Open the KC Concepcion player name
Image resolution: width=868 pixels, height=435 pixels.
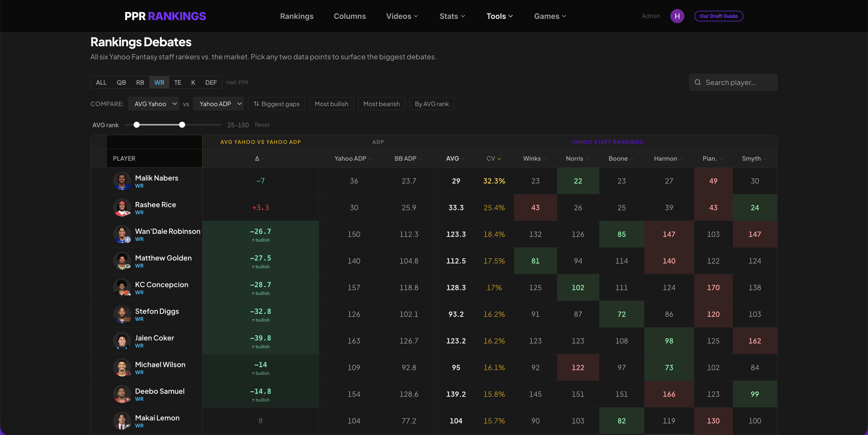click(162, 284)
